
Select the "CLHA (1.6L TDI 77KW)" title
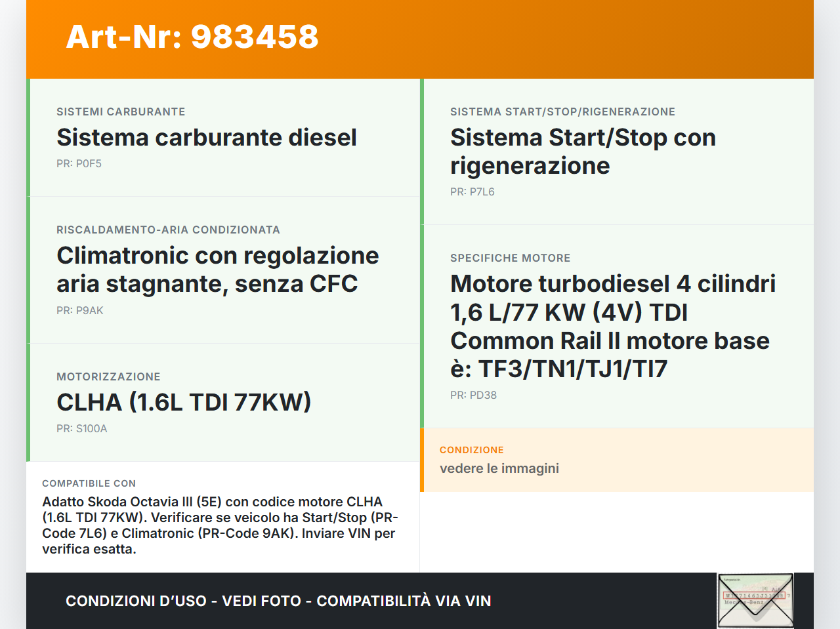point(184,402)
